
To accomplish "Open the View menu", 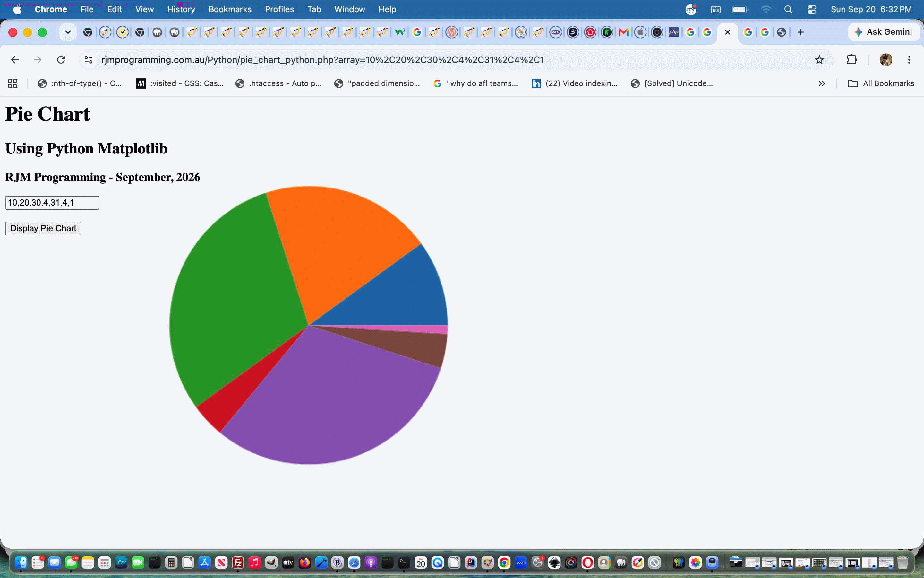I will pos(144,9).
